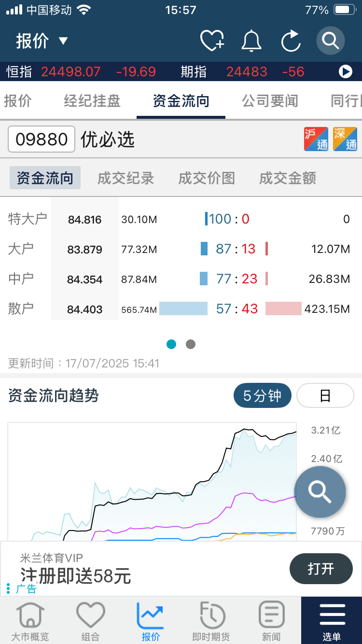The width and height of the screenshot is (362, 644).
Task: Tap the 广告 ad options dots
Action: pyautogui.click(x=8, y=588)
